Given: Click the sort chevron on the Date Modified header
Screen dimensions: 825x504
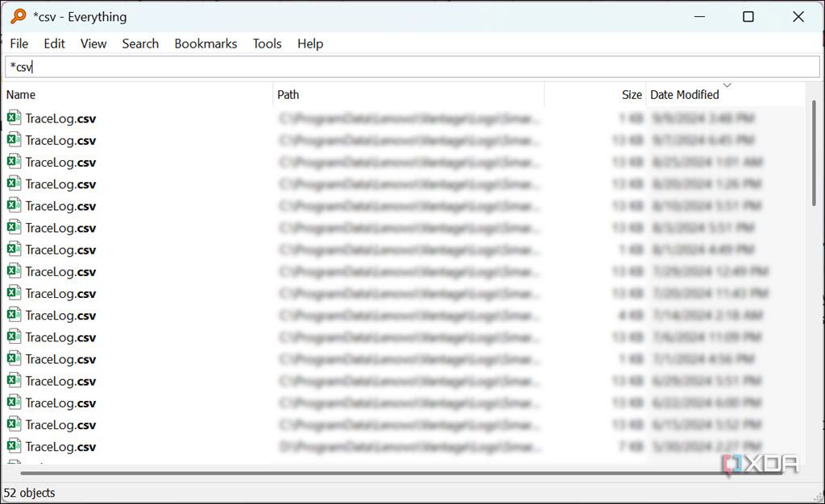Looking at the screenshot, I should click(728, 86).
